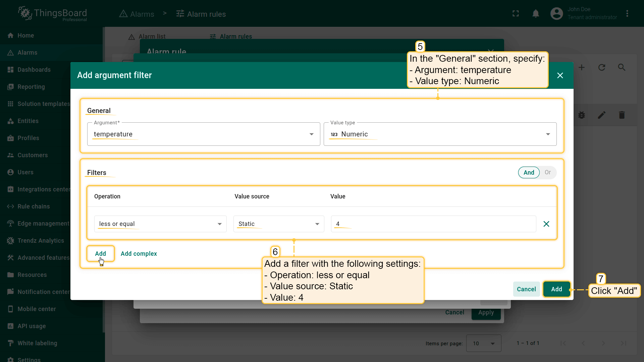Viewport: 644px width, 362px height.
Task: Click the delete trash icon
Action: (622, 115)
